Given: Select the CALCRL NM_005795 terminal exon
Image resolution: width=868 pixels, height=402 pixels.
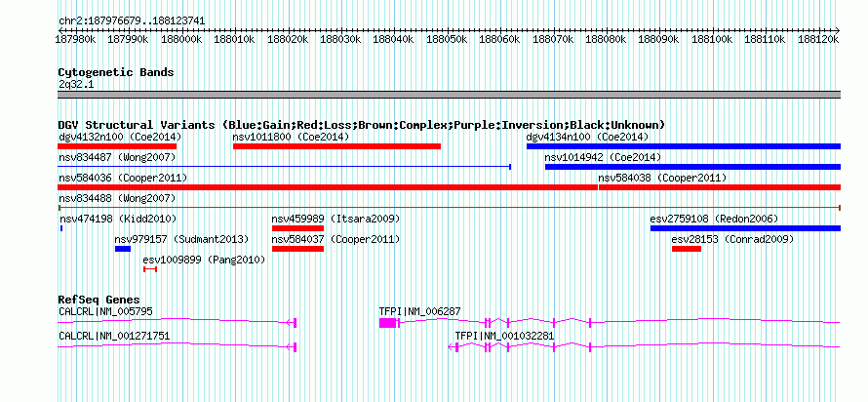Looking at the screenshot, I should tap(296, 323).
